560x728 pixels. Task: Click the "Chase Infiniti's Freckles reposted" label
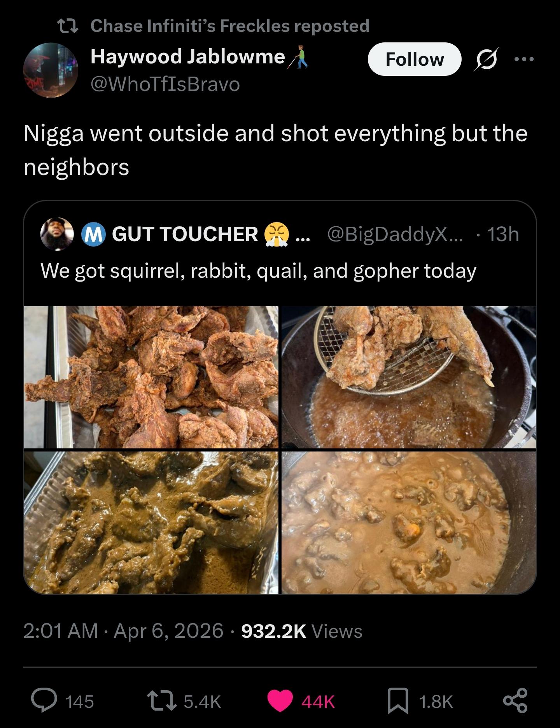click(229, 26)
